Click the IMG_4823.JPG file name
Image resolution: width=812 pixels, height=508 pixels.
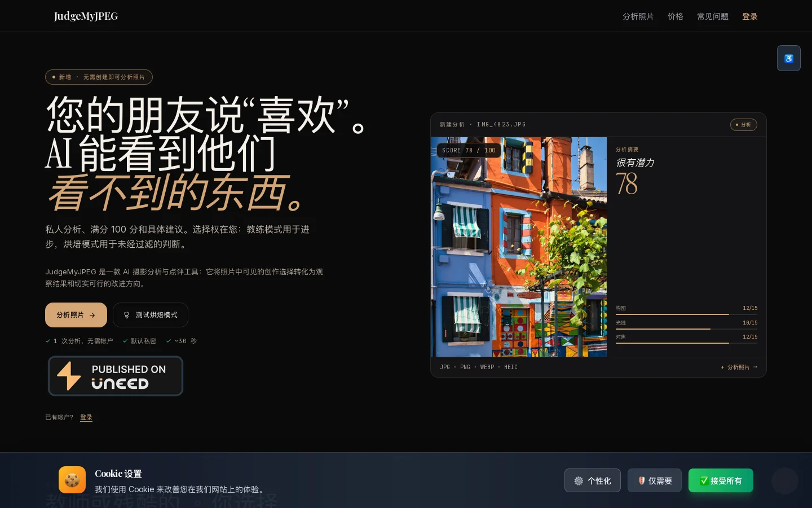click(501, 124)
